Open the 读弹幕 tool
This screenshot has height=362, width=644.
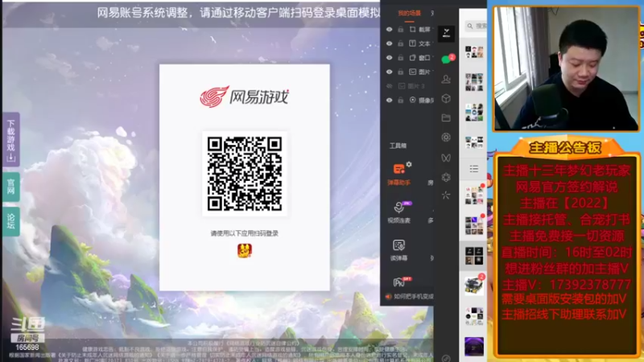coord(398,250)
